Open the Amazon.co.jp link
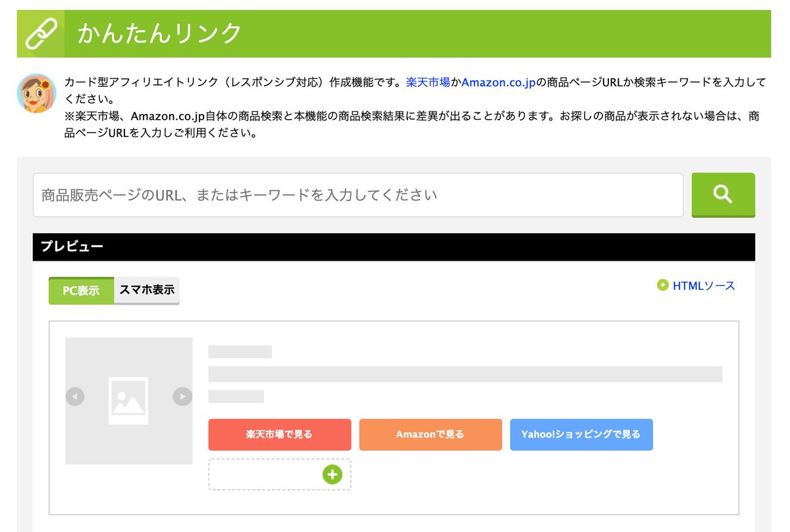790x532 pixels. [498, 82]
